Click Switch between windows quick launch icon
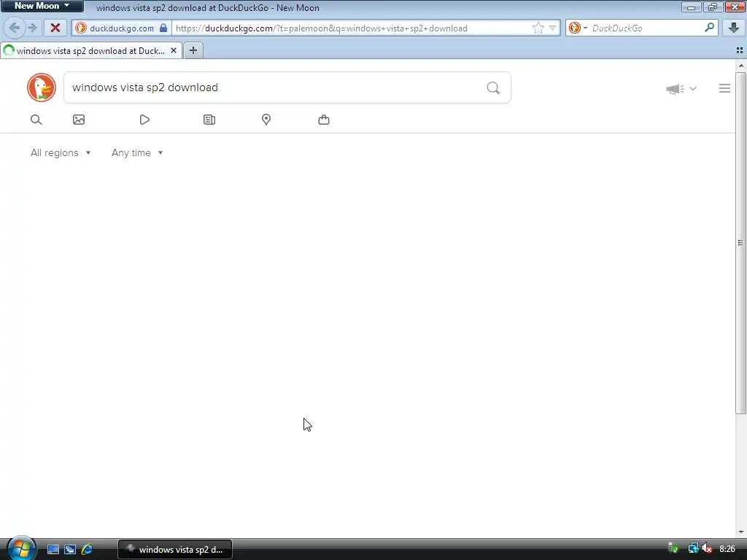 (70, 550)
